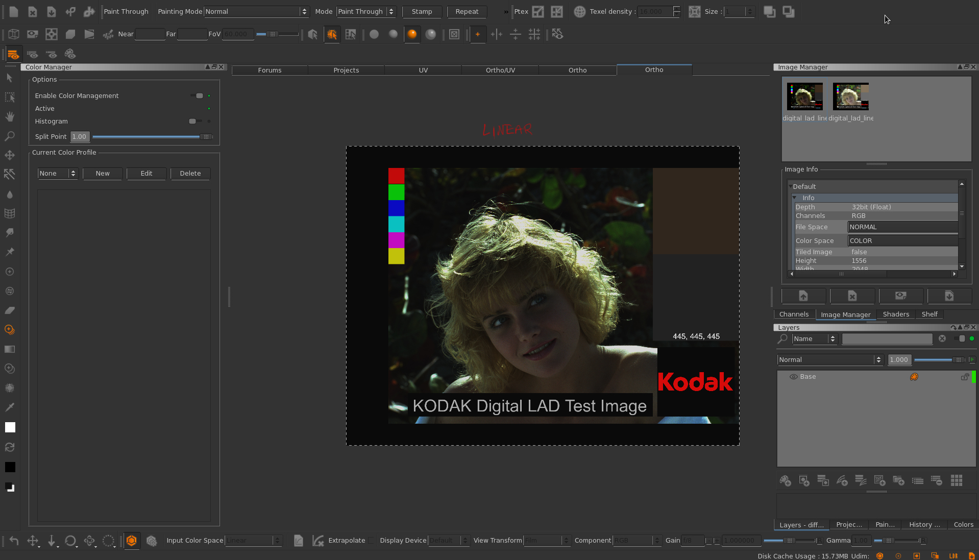Screen dimensions: 979x560
Task: Click the boxed X icon in the toolbar
Action: 454,34
